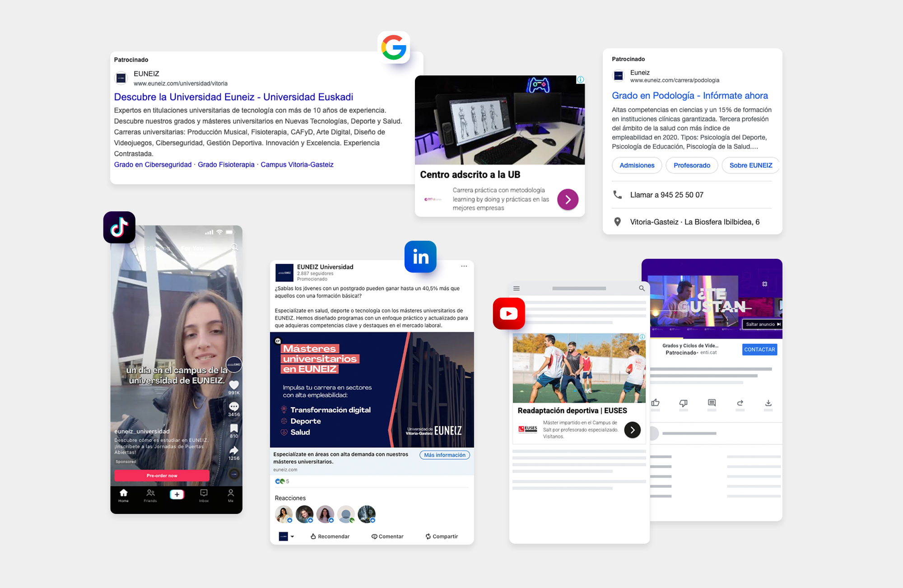Bookmark the TikTok video
This screenshot has width=903, height=588.
coord(234,428)
